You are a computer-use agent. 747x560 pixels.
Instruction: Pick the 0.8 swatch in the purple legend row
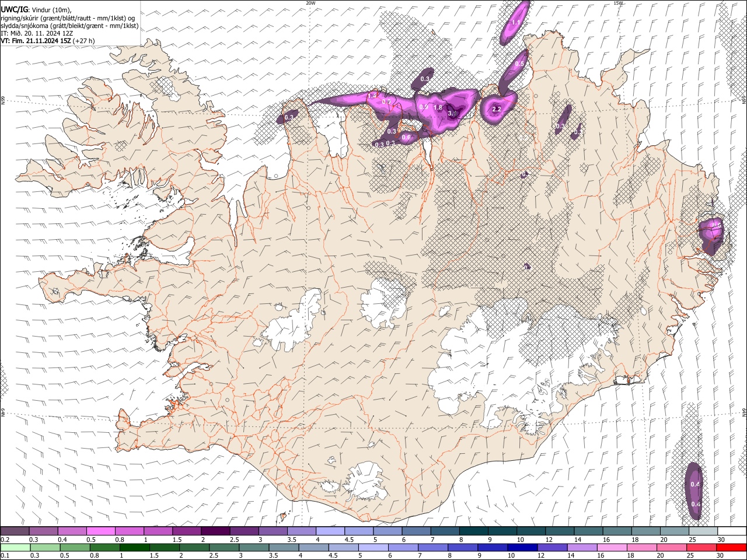point(129,531)
